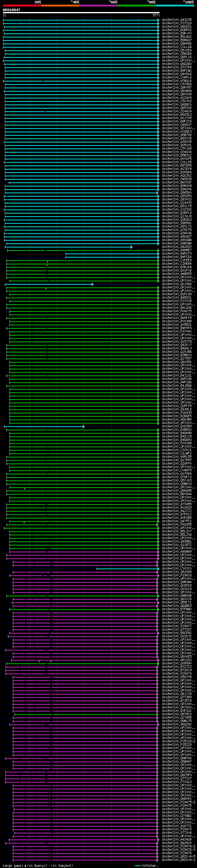
Task: Open hit UniRef100_Q8GUS1
Action: (x=177, y=26)
